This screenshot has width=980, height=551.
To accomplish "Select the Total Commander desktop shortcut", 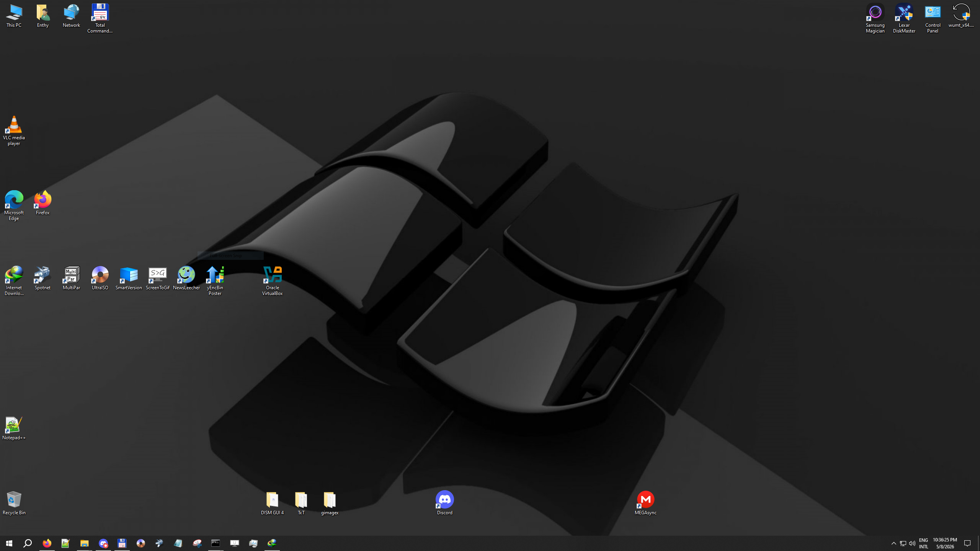I will coord(100,19).
